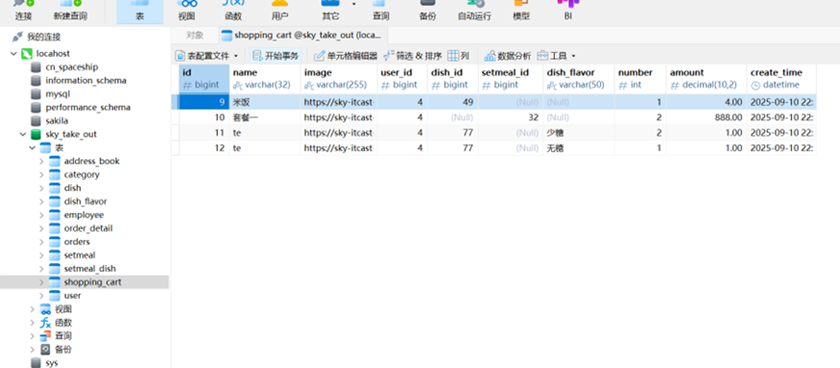Click the dish_flavor column header

pos(579,79)
